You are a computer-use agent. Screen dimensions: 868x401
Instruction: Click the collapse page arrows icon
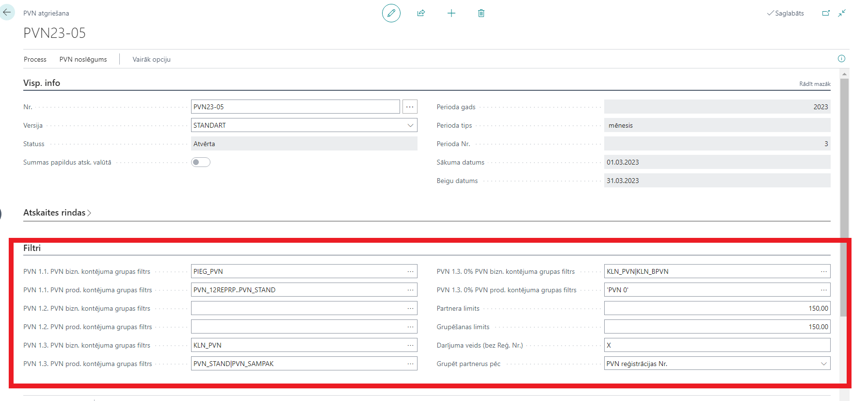click(842, 13)
